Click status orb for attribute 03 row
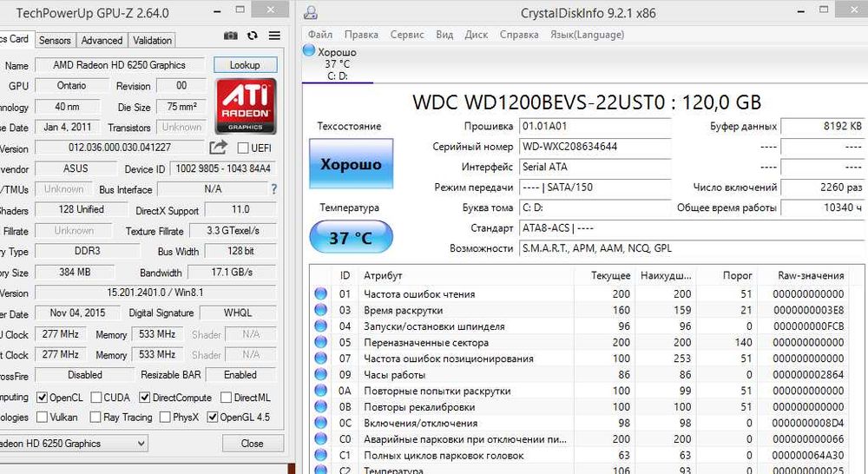The width and height of the screenshot is (868, 474). click(x=320, y=310)
